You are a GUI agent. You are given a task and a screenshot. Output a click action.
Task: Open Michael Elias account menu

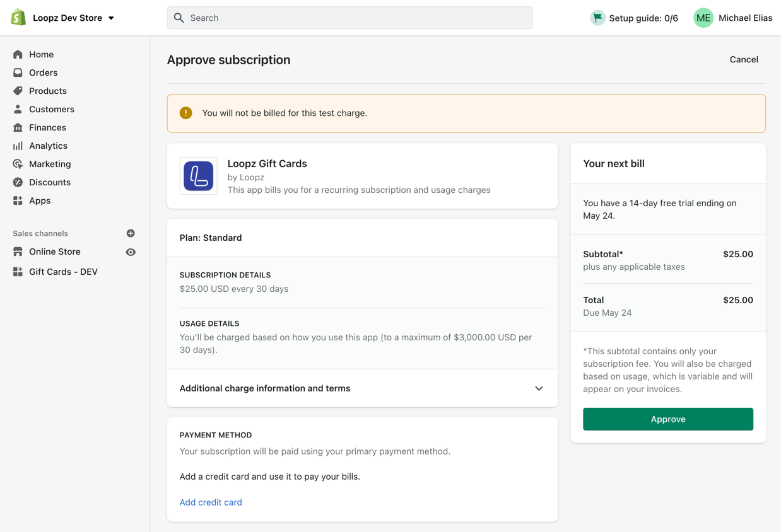coord(733,18)
